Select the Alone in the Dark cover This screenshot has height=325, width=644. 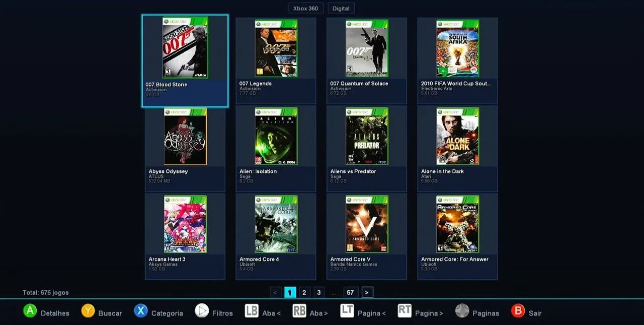pyautogui.click(x=458, y=137)
